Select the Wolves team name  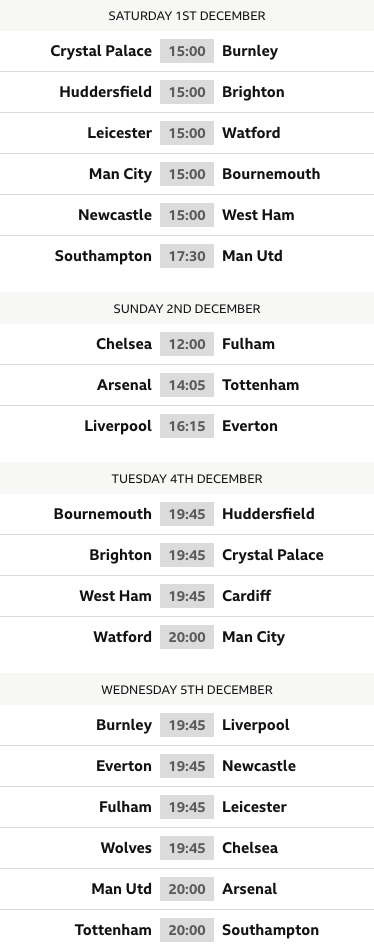[x=126, y=848]
